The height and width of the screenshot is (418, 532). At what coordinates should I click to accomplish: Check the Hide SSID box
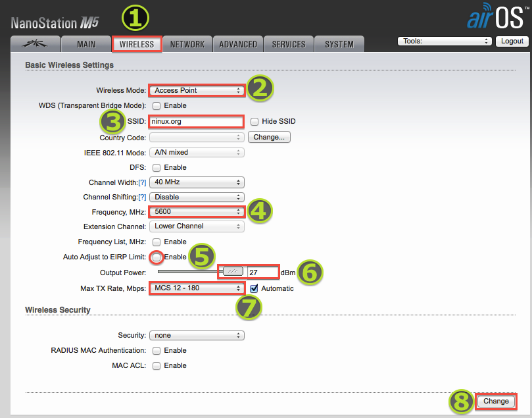click(254, 122)
